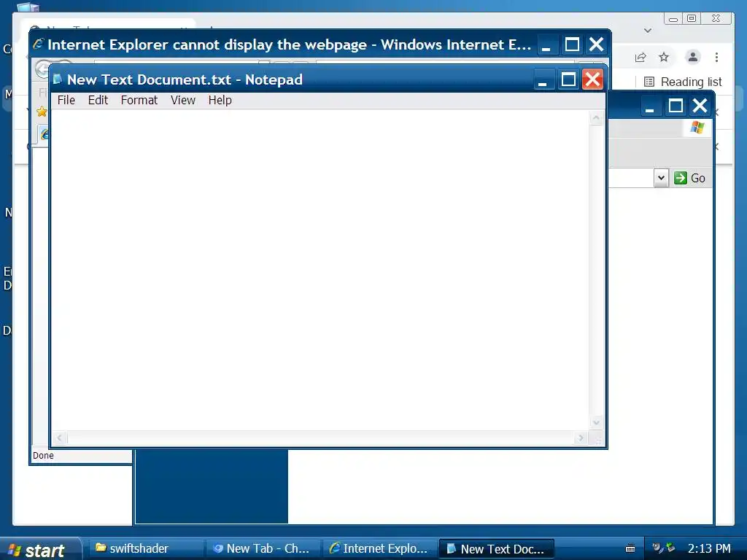Maximize the Notepad window
The height and width of the screenshot is (560, 747).
pos(568,79)
